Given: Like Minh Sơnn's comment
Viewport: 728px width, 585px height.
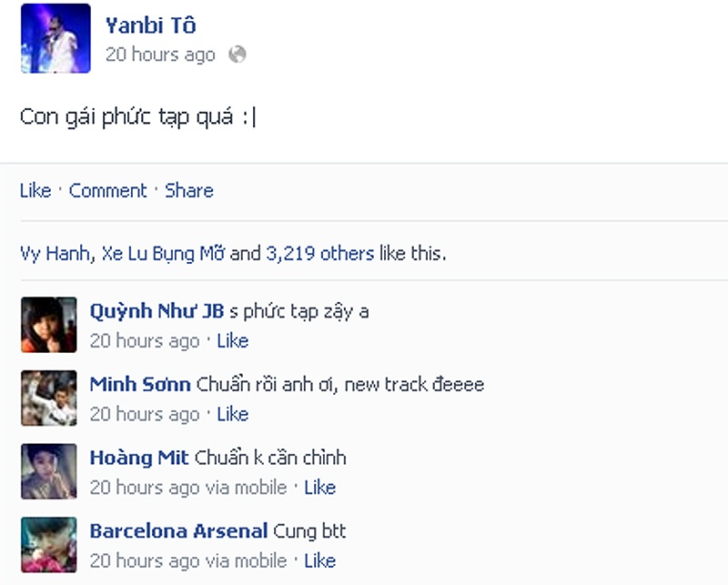Looking at the screenshot, I should point(233,414).
